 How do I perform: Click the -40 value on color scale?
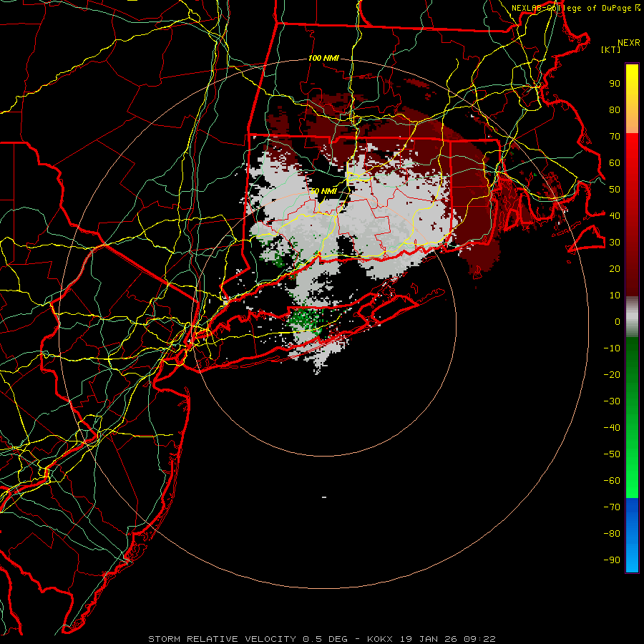point(612,428)
